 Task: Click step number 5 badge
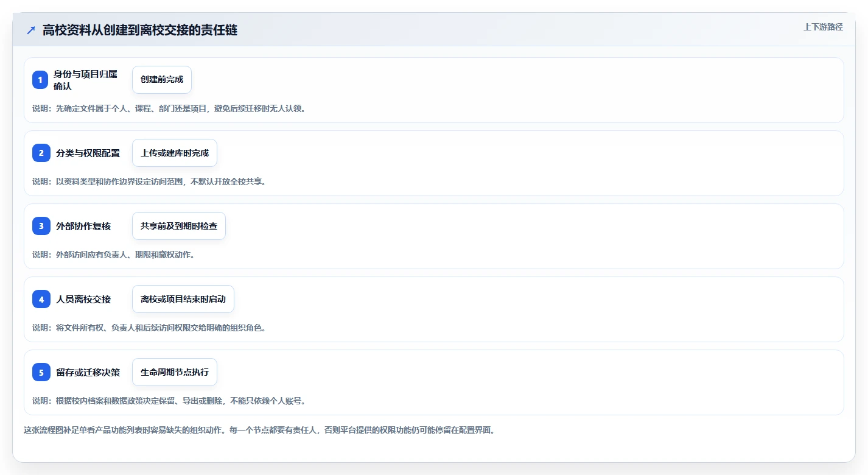41,372
